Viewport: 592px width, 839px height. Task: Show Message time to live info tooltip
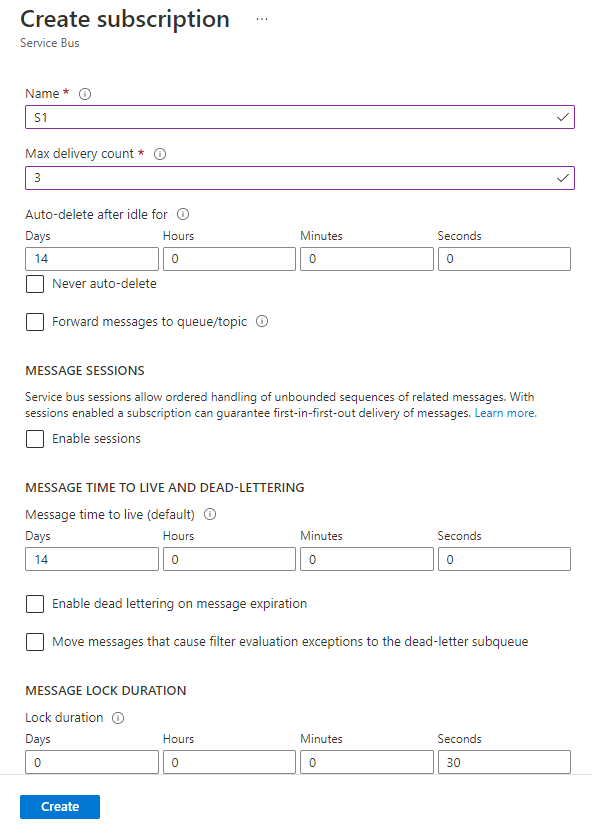pyautogui.click(x=210, y=514)
